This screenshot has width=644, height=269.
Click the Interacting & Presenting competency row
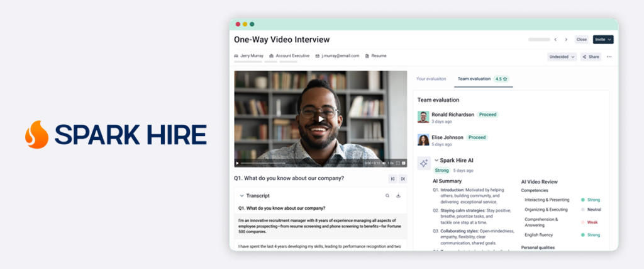click(x=562, y=200)
